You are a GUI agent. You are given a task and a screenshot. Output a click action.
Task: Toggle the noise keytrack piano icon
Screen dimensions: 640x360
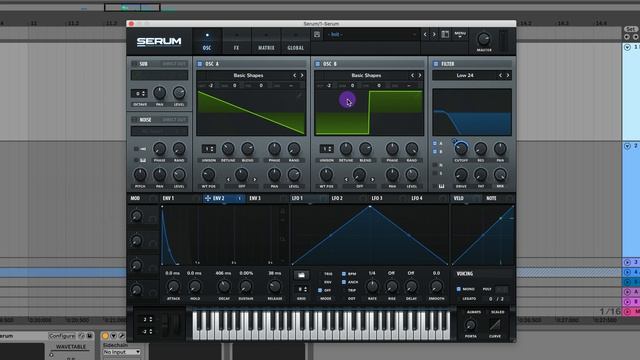(142, 160)
